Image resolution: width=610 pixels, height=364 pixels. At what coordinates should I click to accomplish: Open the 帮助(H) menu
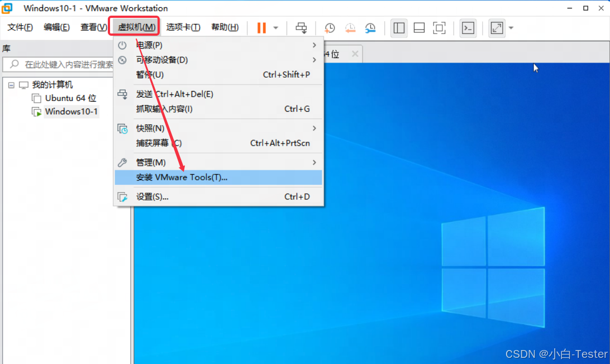point(225,27)
